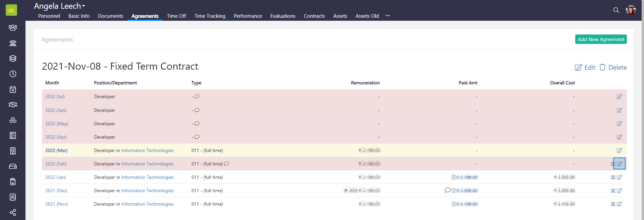644x220 pixels.
Task: Click the handshake icon in sidebar
Action: 13,105
